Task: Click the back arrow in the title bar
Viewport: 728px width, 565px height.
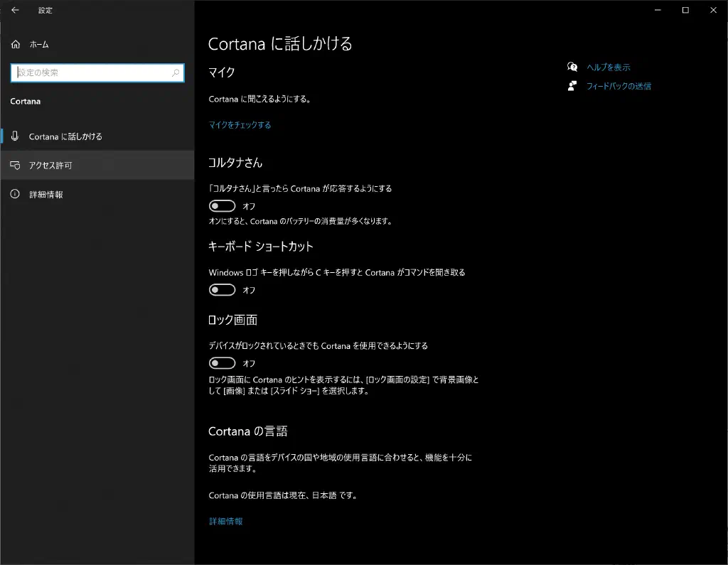Action: 15,10
